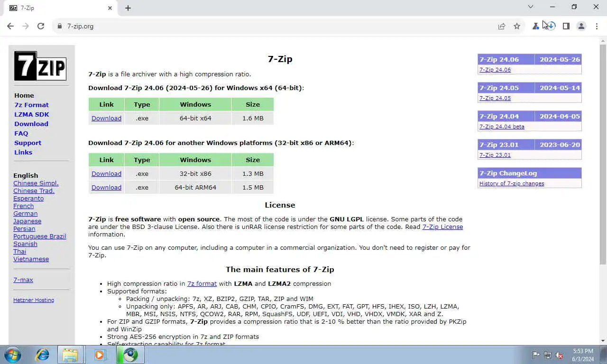Click the Chrome taskbar button
Screen dimensions: 607x364
click(130, 355)
